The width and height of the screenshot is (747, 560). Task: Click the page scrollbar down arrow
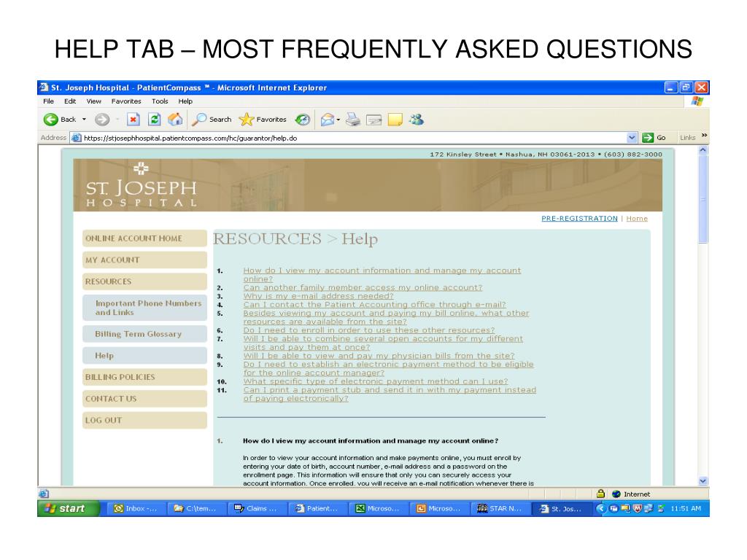(x=703, y=481)
